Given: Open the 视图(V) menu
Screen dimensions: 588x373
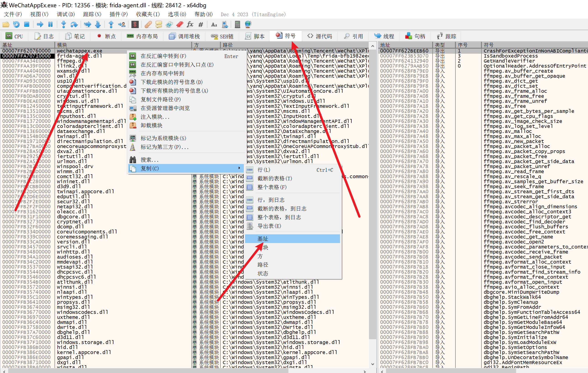Looking at the screenshot, I should tap(39, 14).
